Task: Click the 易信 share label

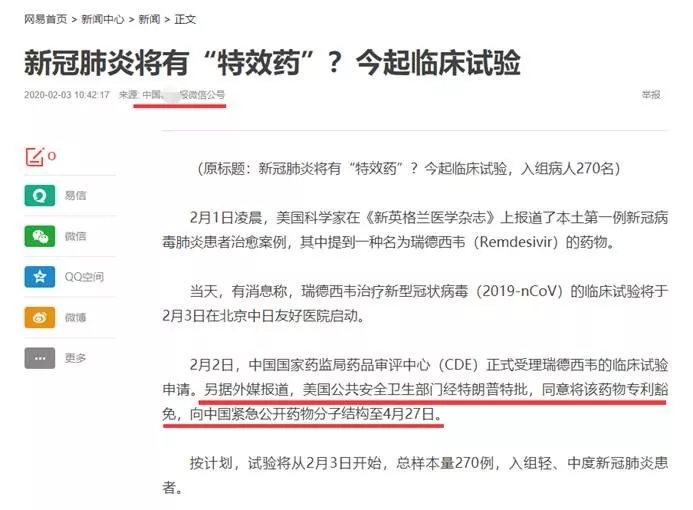Action: tap(76, 195)
